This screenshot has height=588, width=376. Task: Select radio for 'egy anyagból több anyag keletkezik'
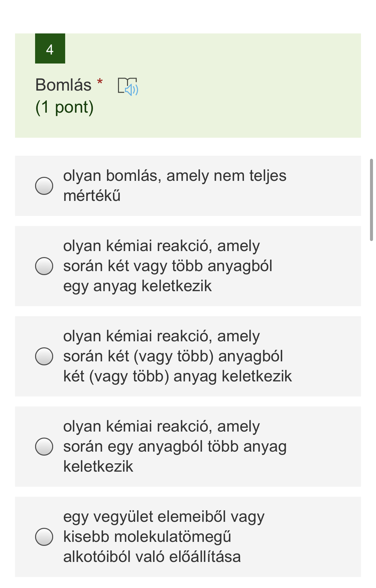click(44, 447)
